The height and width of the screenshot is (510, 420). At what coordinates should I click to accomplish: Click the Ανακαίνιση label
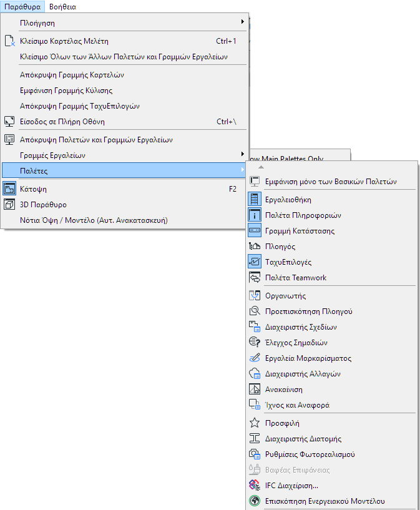(283, 390)
